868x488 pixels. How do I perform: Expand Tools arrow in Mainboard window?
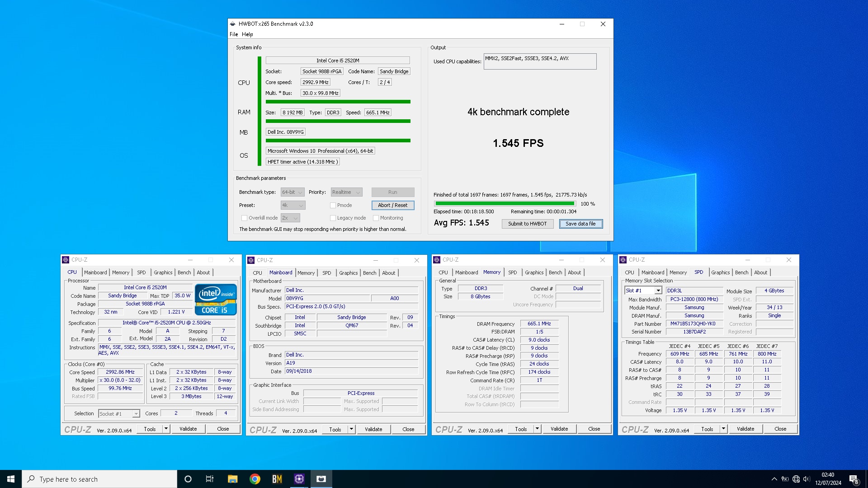pos(352,429)
